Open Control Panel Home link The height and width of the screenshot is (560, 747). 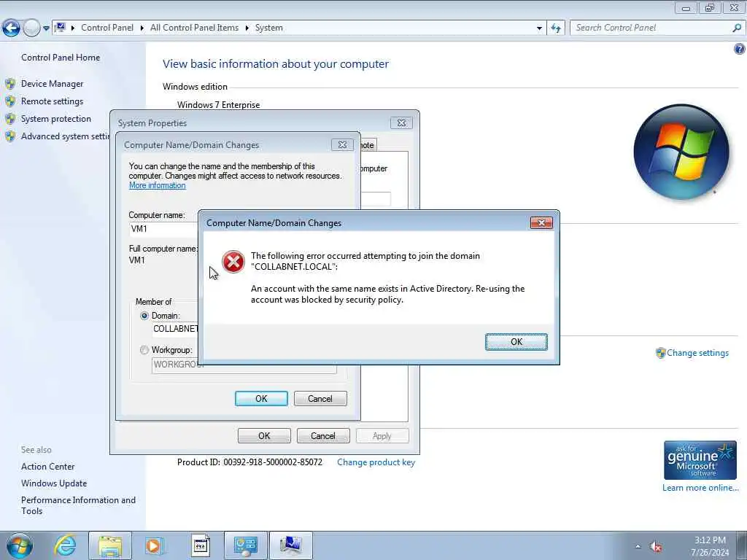pos(61,57)
